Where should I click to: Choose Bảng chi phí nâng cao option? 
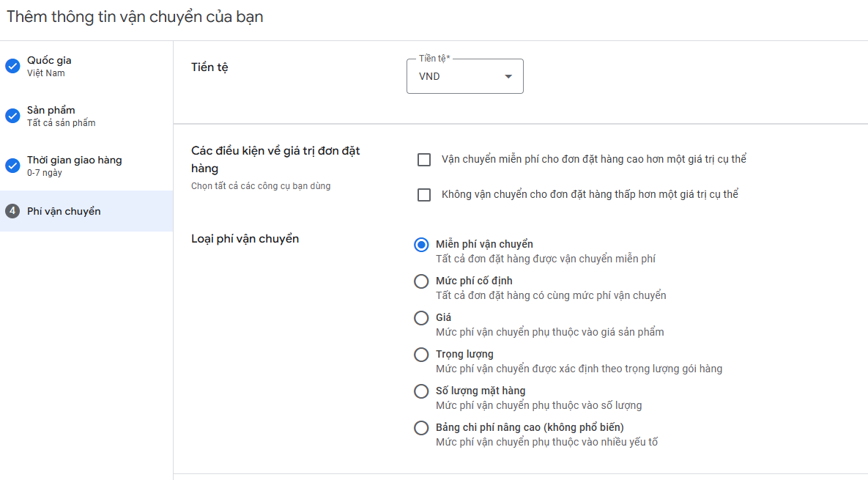point(421,428)
